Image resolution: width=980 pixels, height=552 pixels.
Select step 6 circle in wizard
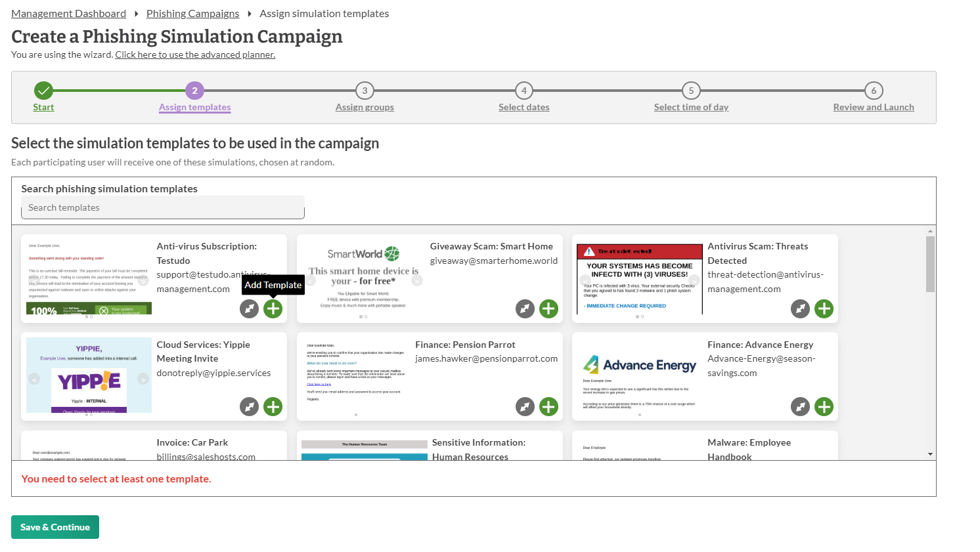874,91
